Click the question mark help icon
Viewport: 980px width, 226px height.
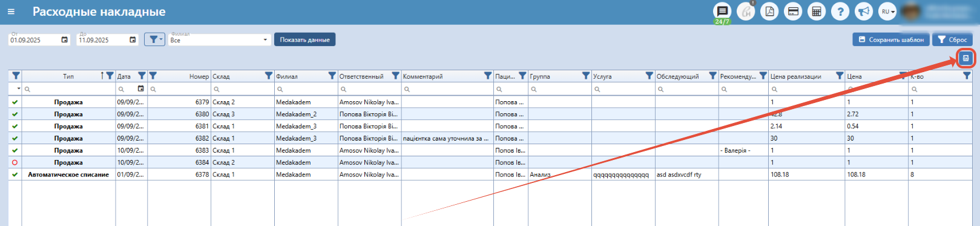tap(840, 12)
